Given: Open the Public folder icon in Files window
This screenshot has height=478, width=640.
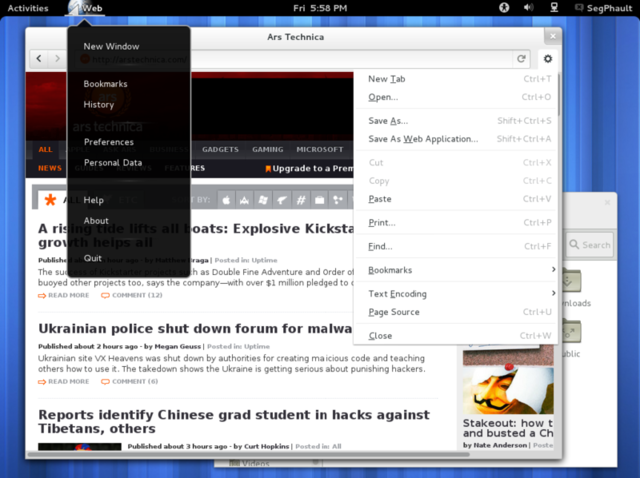Looking at the screenshot, I should pyautogui.click(x=571, y=331).
